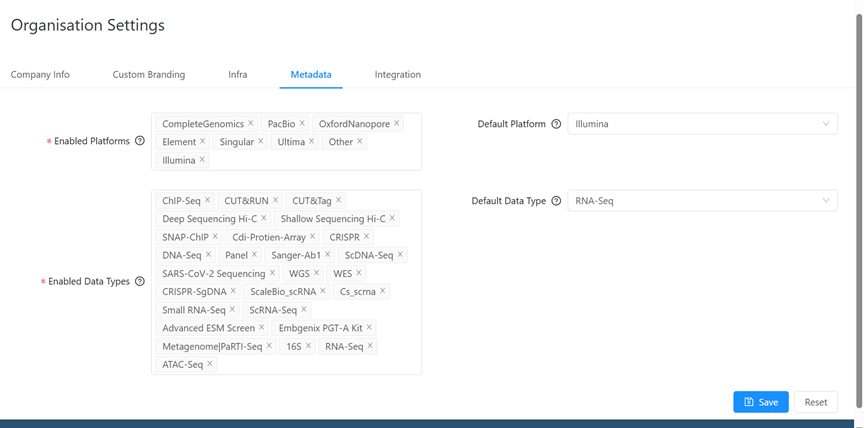Remove the ChIP-Seq data type tag

click(208, 201)
